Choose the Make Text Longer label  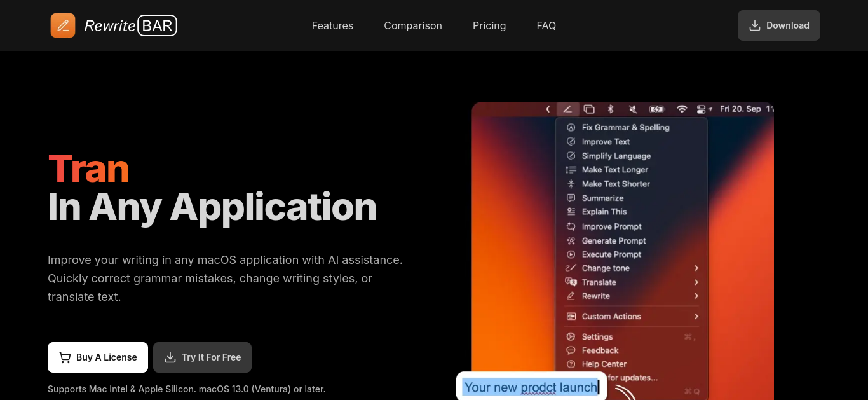(x=615, y=170)
